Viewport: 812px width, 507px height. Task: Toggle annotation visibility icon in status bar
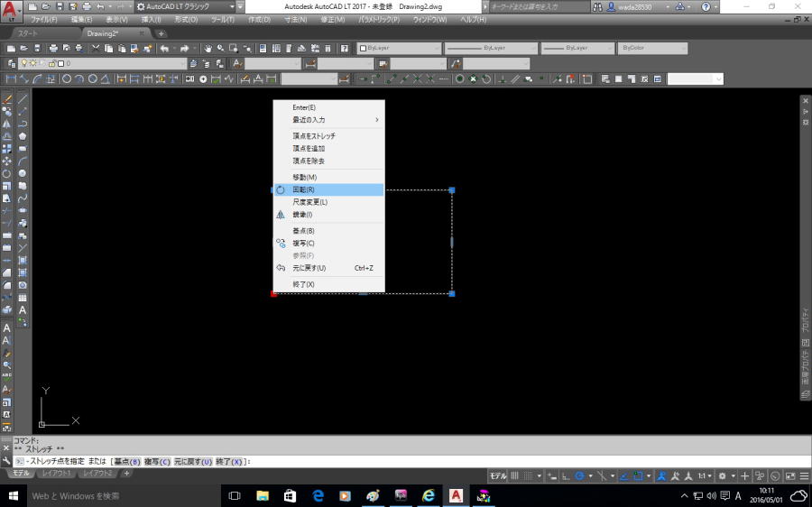click(661, 476)
